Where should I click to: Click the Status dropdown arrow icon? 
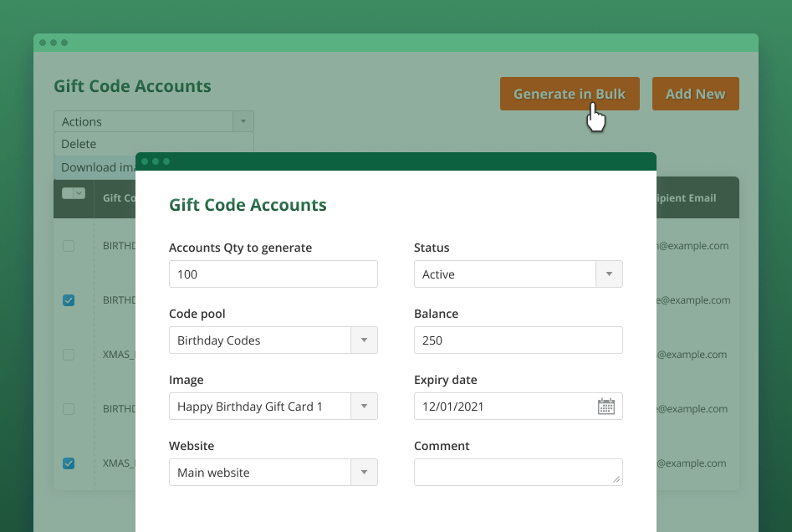point(610,274)
